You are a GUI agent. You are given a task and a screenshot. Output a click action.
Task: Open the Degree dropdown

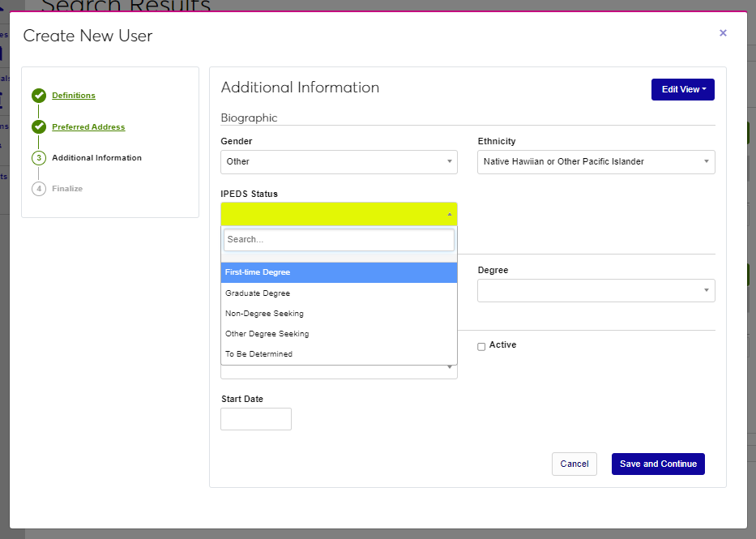pos(596,290)
